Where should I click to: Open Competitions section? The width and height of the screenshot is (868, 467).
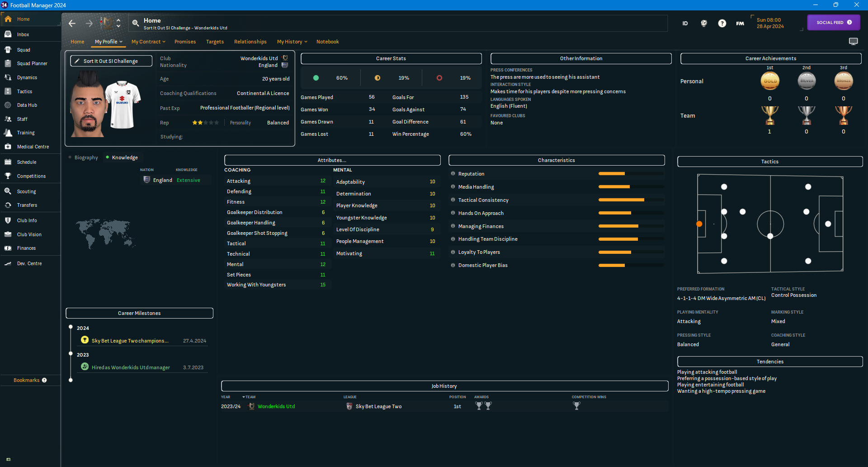[x=30, y=176]
